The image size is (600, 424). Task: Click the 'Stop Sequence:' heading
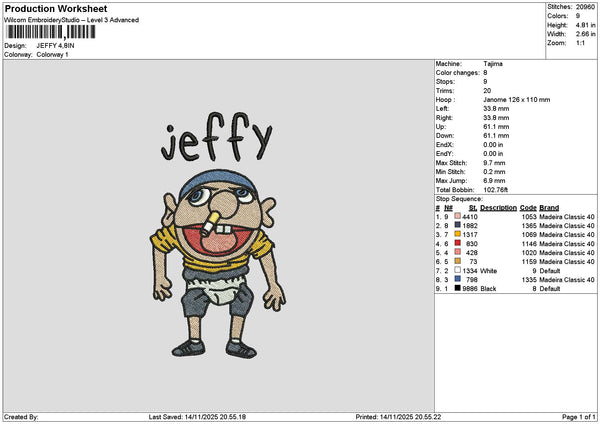459,199
